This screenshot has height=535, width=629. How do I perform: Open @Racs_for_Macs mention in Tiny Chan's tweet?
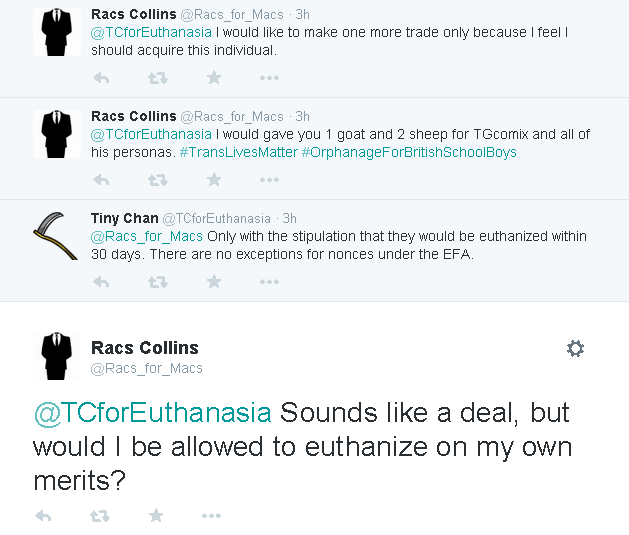coord(146,237)
